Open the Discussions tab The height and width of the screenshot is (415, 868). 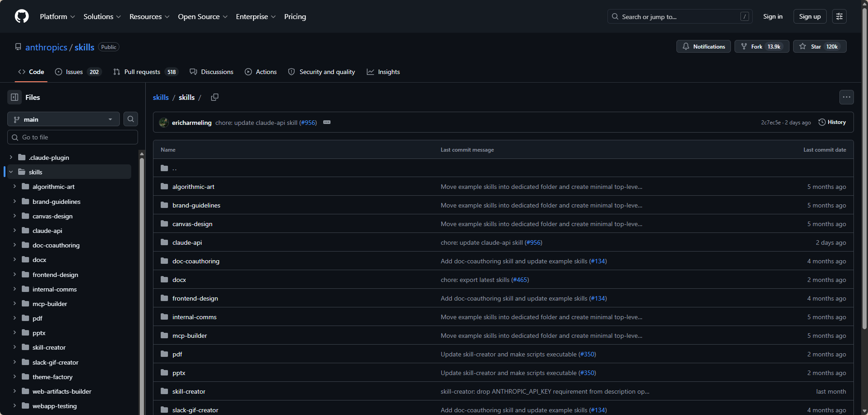pyautogui.click(x=212, y=72)
